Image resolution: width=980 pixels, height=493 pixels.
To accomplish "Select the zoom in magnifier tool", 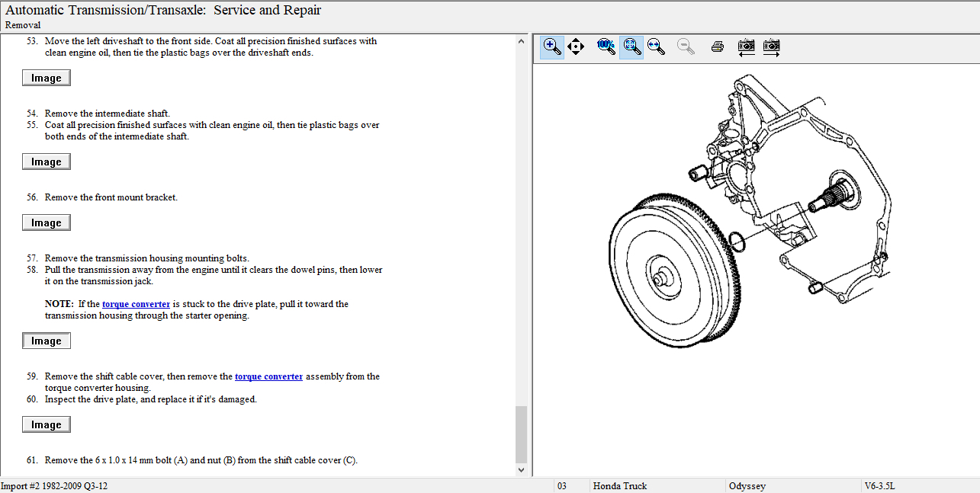I will (x=552, y=47).
